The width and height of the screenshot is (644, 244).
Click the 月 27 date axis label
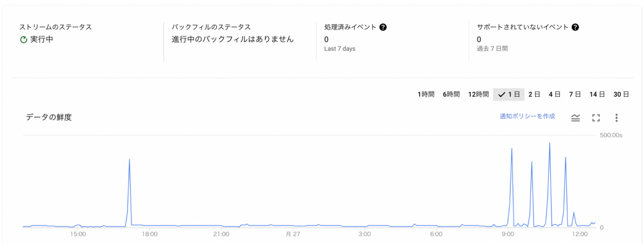tap(292, 234)
